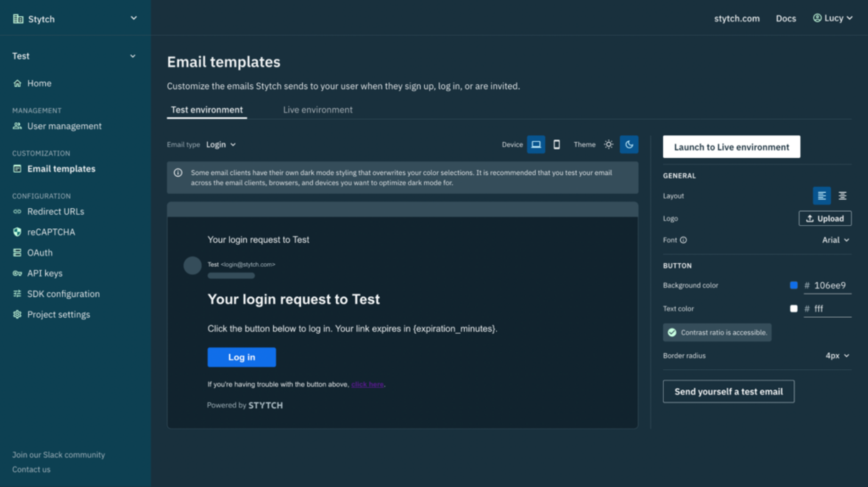Switch to Test environment tab

tap(207, 109)
